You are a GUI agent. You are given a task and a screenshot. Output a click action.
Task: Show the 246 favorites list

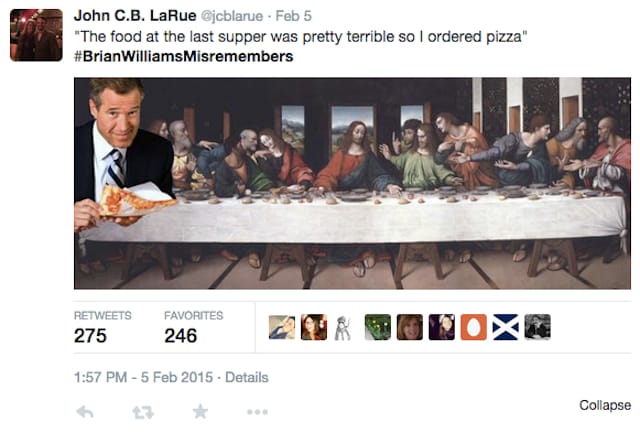[x=180, y=336]
